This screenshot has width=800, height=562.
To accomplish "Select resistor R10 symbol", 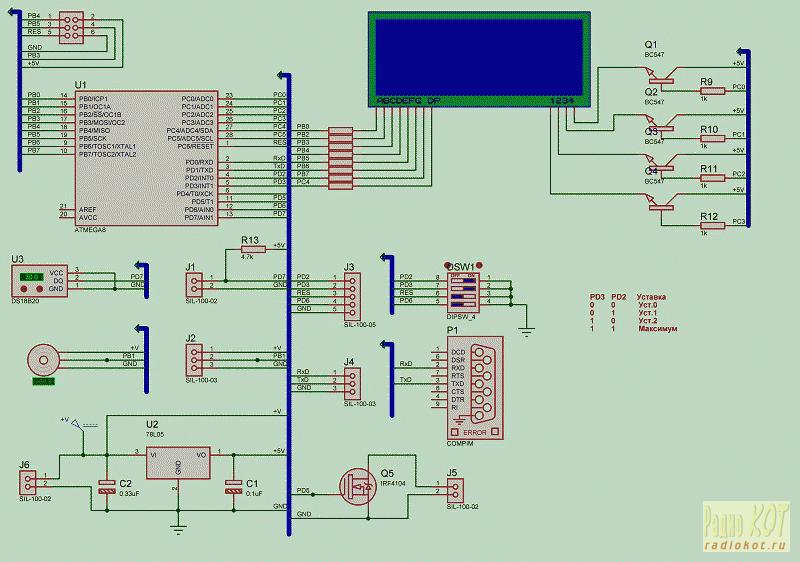I will 712,138.
